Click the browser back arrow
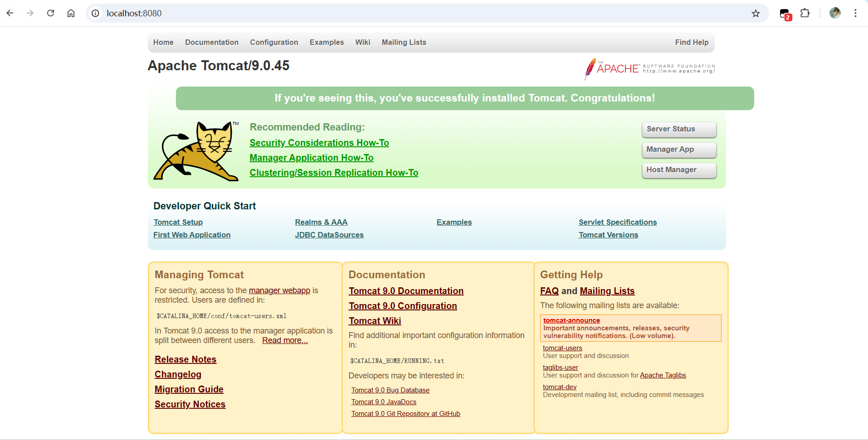The width and height of the screenshot is (868, 440). (10, 13)
